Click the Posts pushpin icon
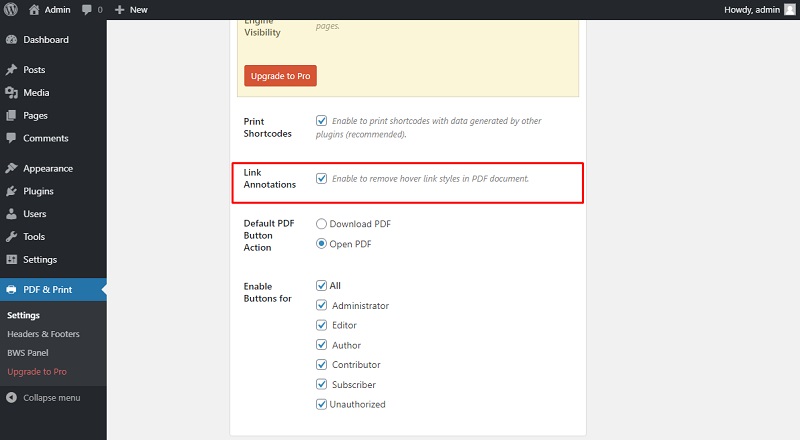 coord(11,69)
